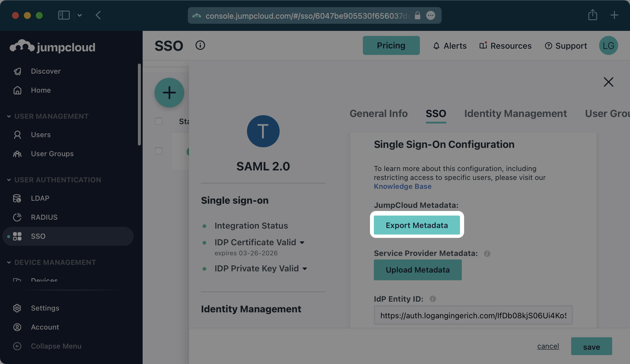Image resolution: width=630 pixels, height=364 pixels.
Task: Click the SSO grid icon in sidebar
Action: pyautogui.click(x=18, y=236)
